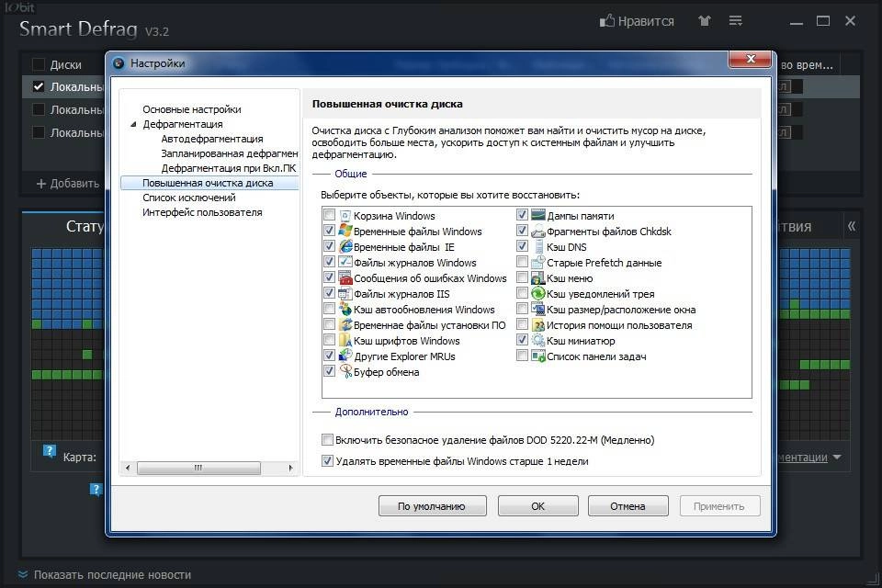Click the green Кэш уведомлений трея icon
Screen dimensions: 882x588
538,294
